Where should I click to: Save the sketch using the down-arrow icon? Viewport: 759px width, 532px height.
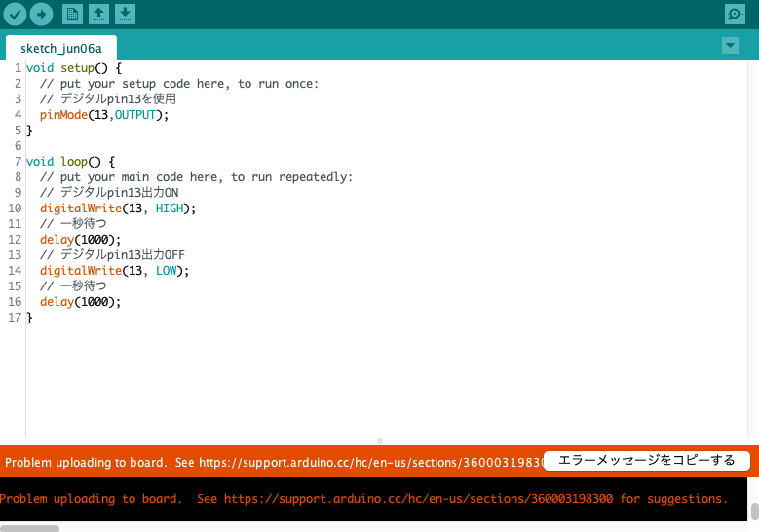125,14
